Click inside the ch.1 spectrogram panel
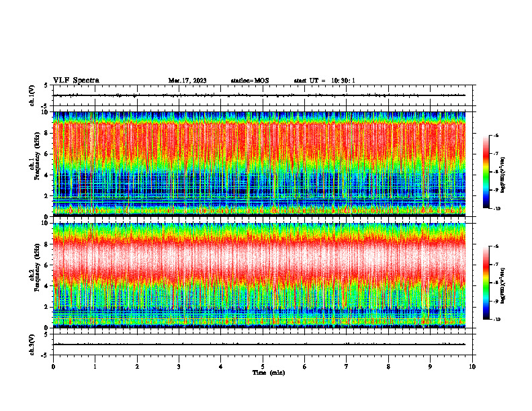 pyautogui.click(x=259, y=164)
